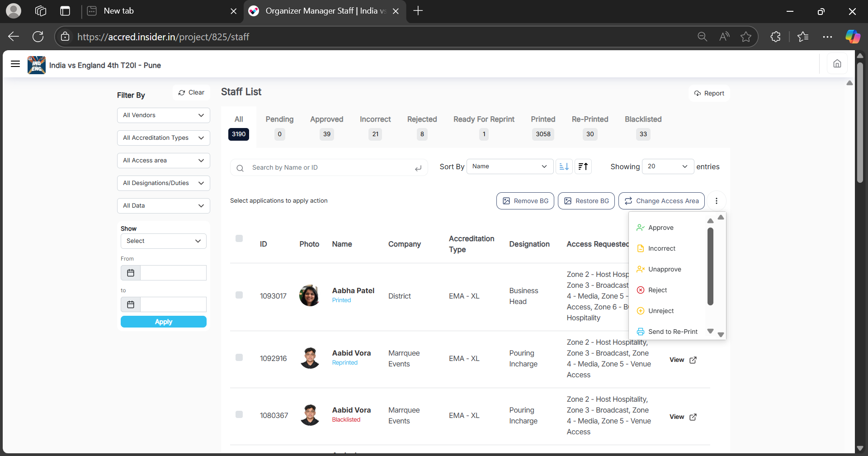Open the three-dot more actions menu
The image size is (868, 456).
click(x=716, y=201)
